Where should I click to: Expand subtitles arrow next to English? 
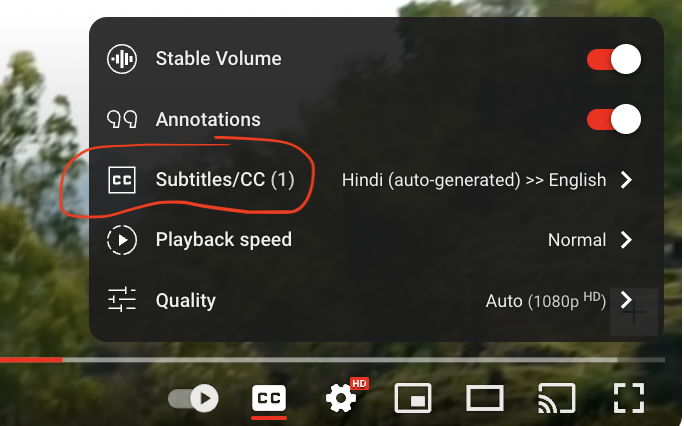click(626, 180)
